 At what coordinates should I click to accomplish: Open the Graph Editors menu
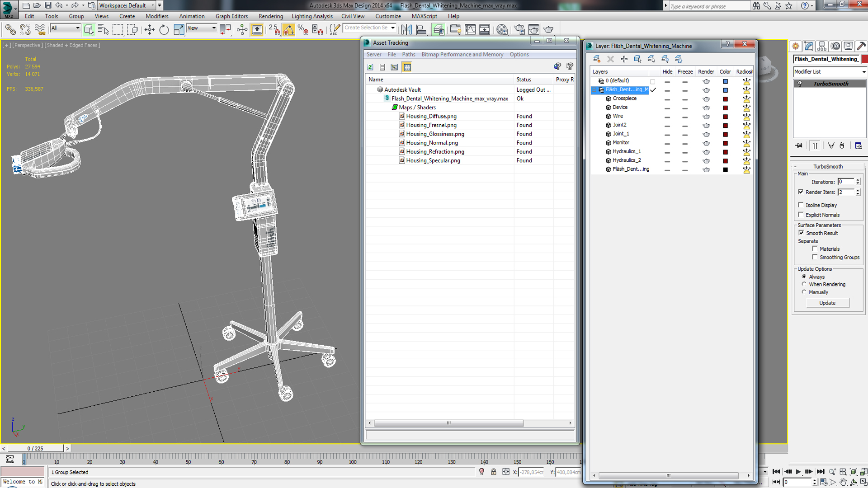[231, 16]
